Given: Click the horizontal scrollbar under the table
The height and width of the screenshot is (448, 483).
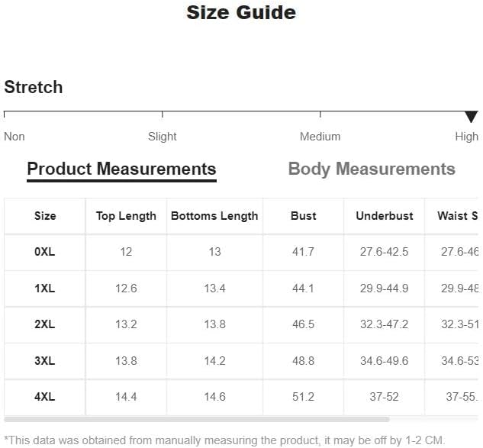Looking at the screenshot, I should (197, 419).
